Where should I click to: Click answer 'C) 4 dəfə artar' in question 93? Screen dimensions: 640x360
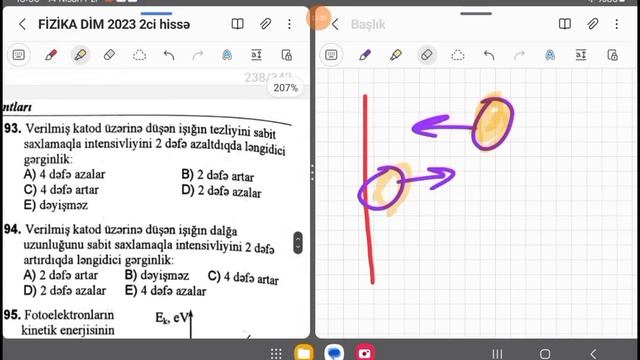(61, 190)
